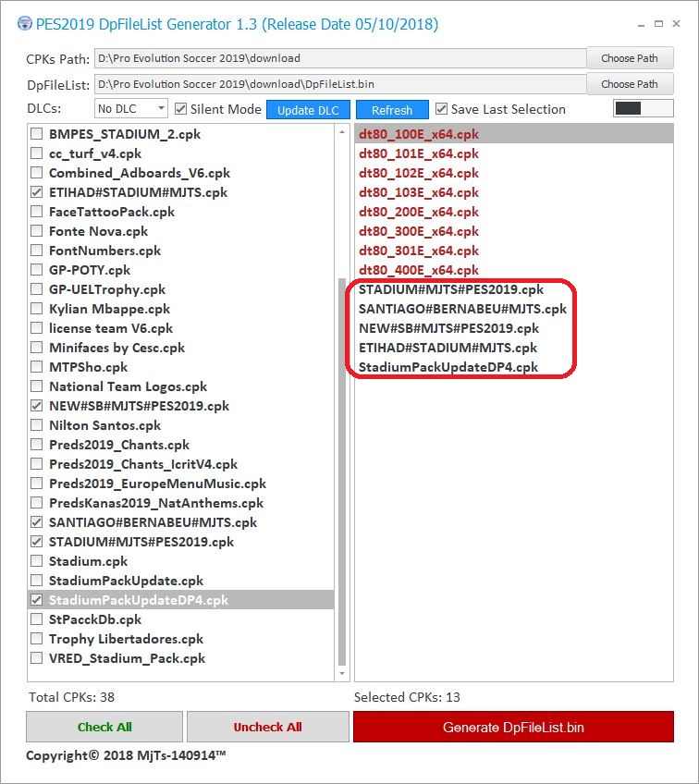
Task: Uncheck NEW#SB#MJTS#PES2019.cpk in left list
Action: (x=36, y=406)
